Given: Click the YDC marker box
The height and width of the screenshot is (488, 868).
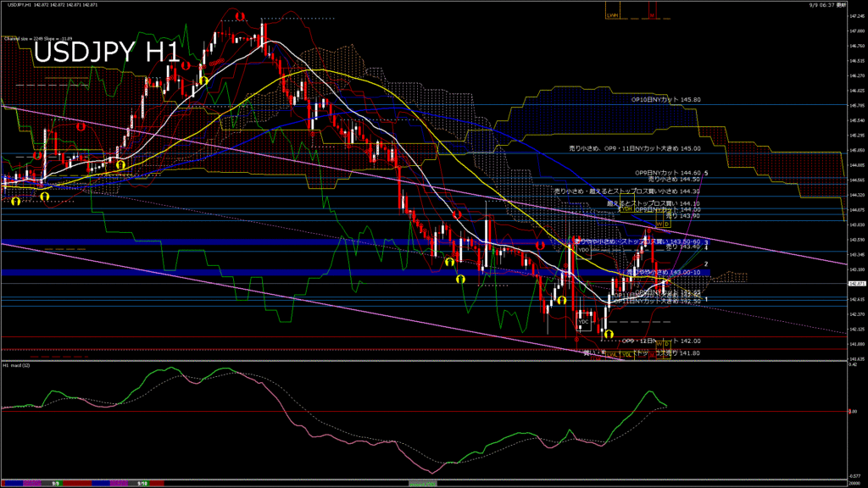Looking at the screenshot, I should click(x=583, y=322).
